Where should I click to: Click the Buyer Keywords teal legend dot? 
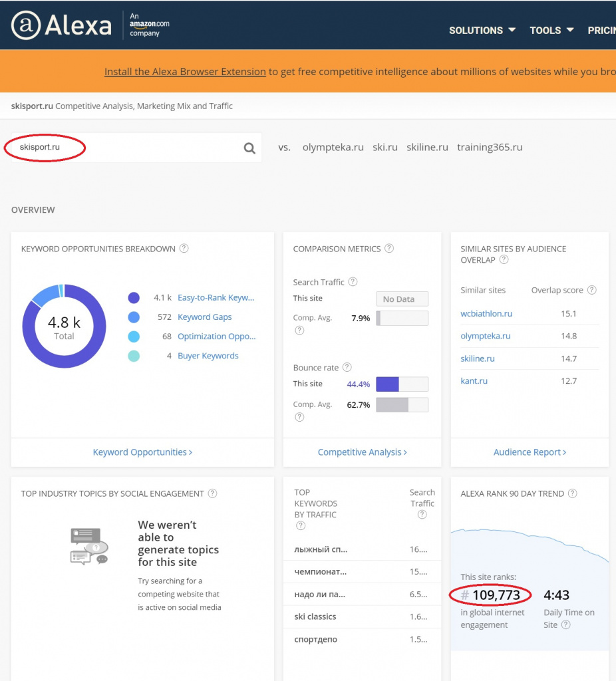(x=134, y=356)
